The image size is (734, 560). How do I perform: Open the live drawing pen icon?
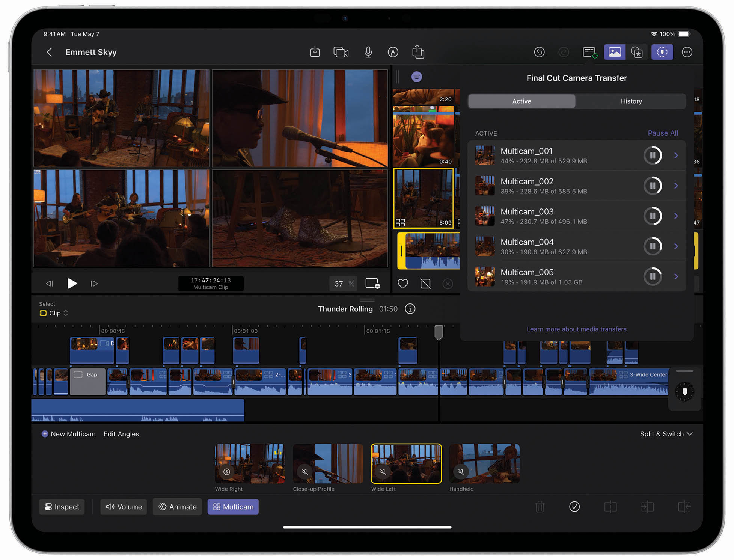click(393, 52)
